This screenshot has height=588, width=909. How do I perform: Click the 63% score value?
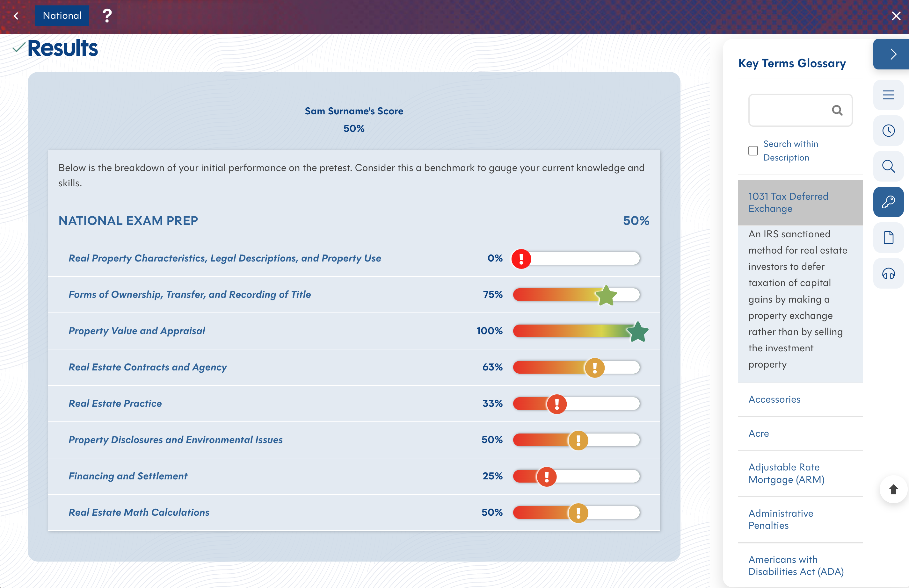(492, 367)
